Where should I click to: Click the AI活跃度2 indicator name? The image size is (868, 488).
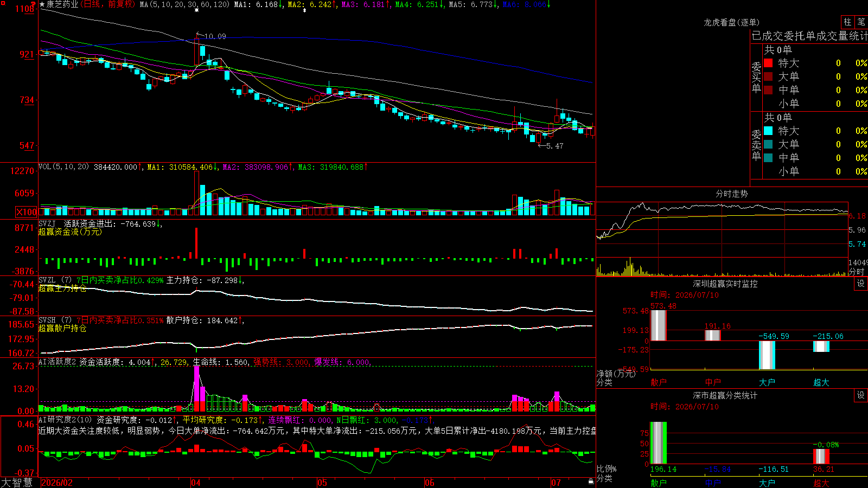[58, 362]
